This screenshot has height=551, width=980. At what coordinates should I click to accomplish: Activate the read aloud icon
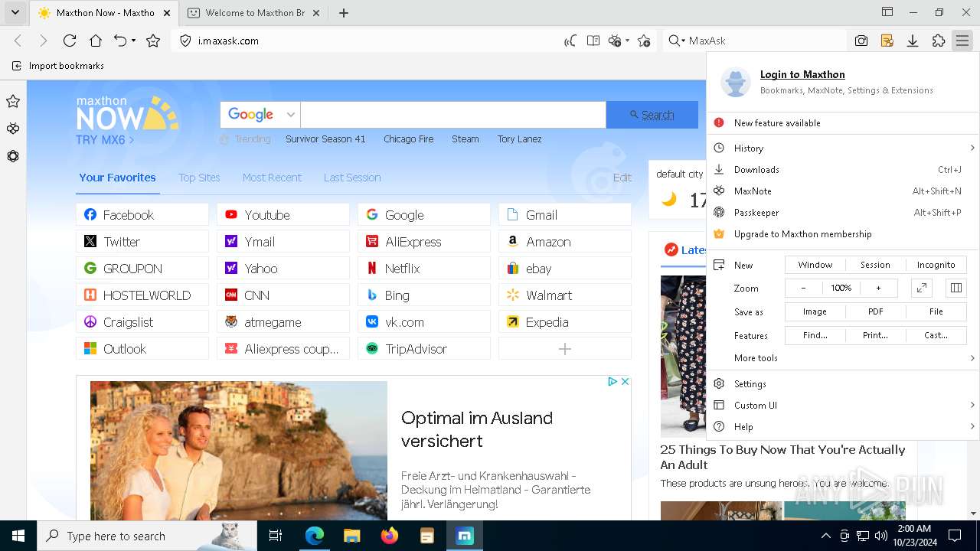click(570, 41)
